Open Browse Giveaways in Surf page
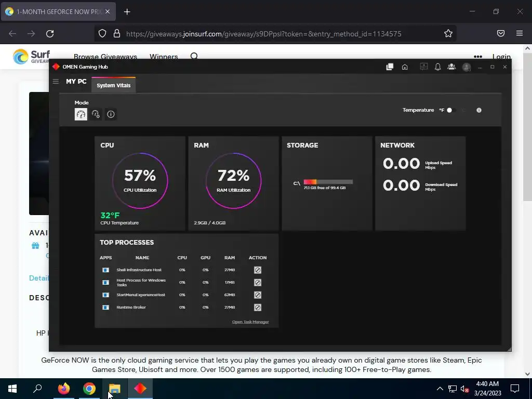This screenshot has width=532, height=399. coord(105,57)
